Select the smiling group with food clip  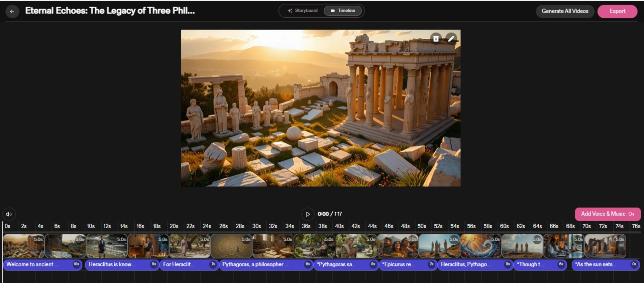click(398, 246)
